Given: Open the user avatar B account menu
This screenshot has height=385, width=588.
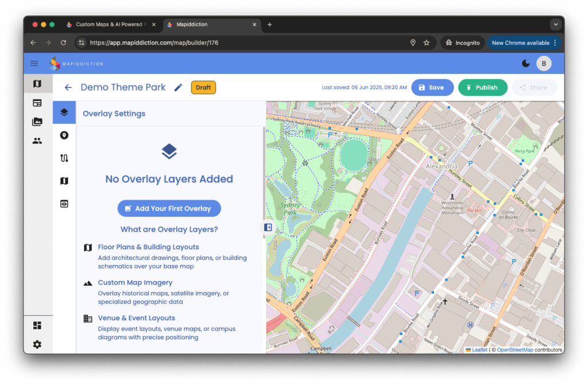Looking at the screenshot, I should [x=544, y=64].
